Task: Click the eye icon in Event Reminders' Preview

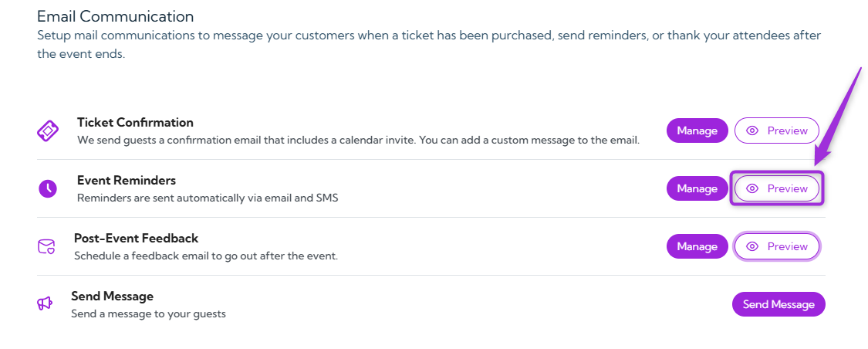Action: (752, 188)
